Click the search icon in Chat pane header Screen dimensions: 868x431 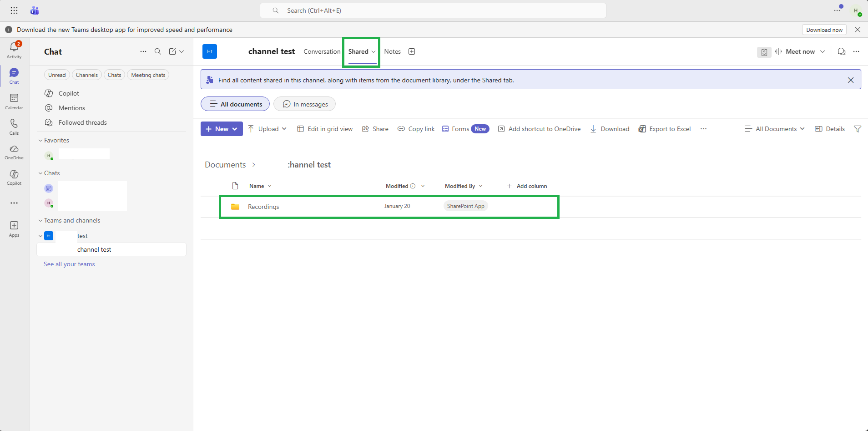coord(158,51)
